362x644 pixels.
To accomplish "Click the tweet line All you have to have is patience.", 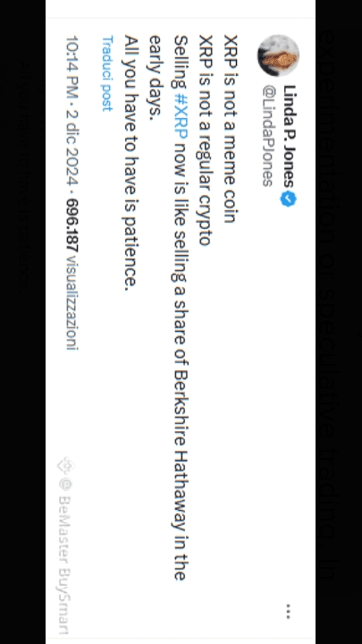I will [x=130, y=163].
